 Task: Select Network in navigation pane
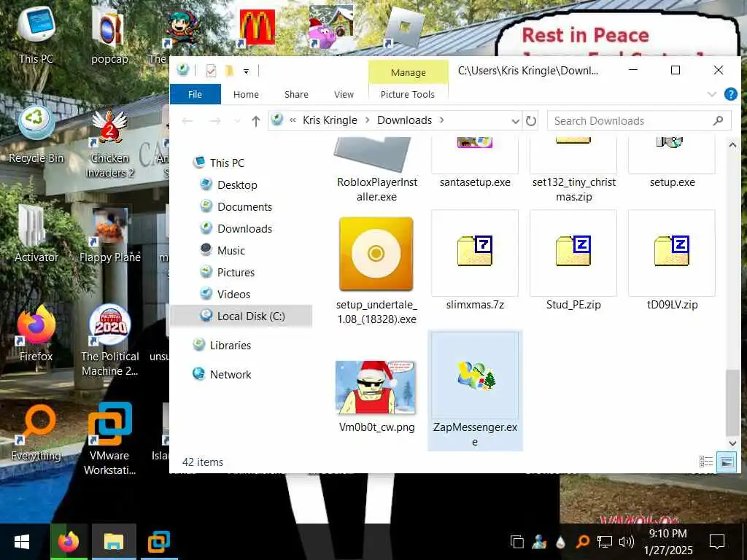pyautogui.click(x=230, y=374)
